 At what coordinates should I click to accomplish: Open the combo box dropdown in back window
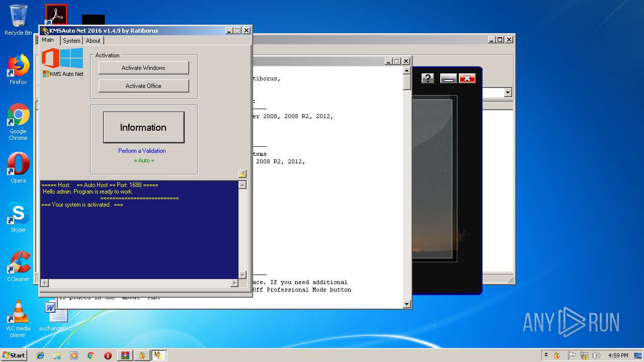[508, 93]
